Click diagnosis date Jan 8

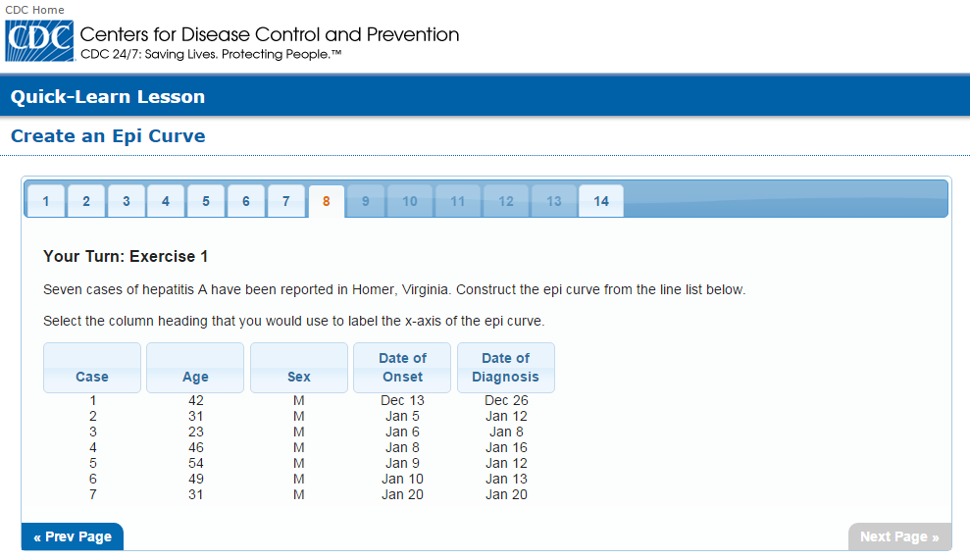506,432
